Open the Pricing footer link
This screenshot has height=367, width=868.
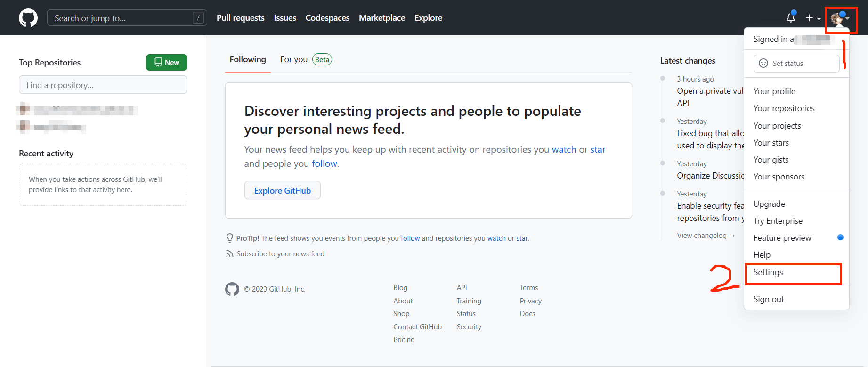[x=404, y=340]
